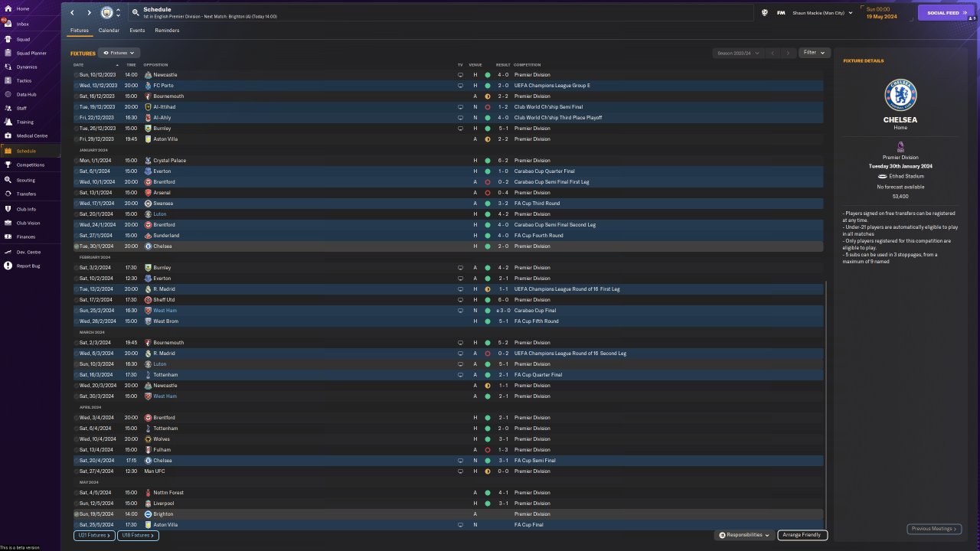
Task: Open Competitions in the sidebar
Action: pos(31,165)
